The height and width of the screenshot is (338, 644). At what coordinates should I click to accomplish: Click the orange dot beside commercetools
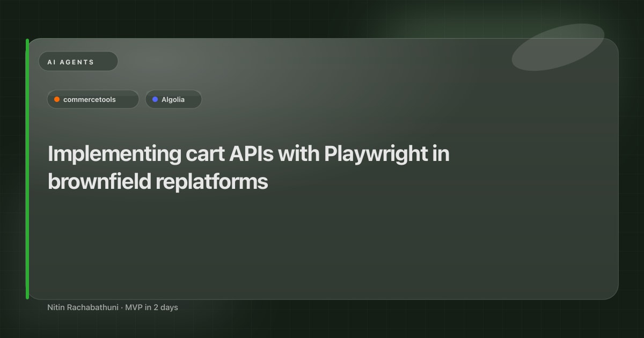[x=57, y=99]
